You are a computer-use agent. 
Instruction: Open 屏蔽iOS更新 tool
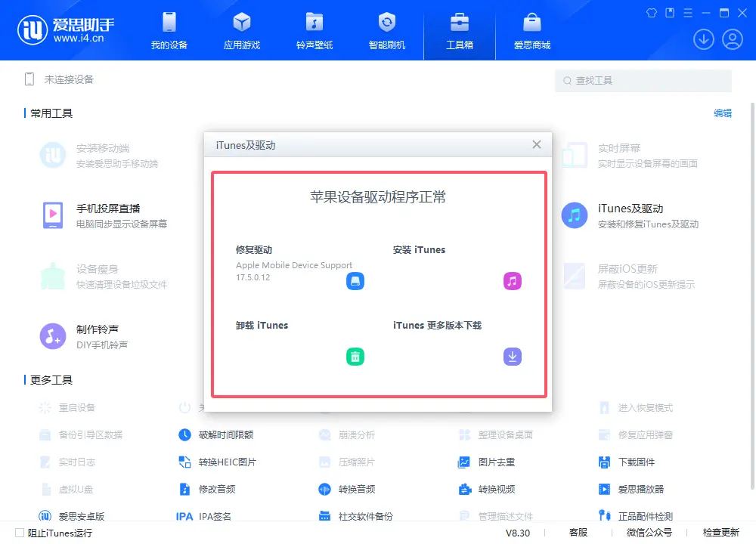[x=629, y=276]
